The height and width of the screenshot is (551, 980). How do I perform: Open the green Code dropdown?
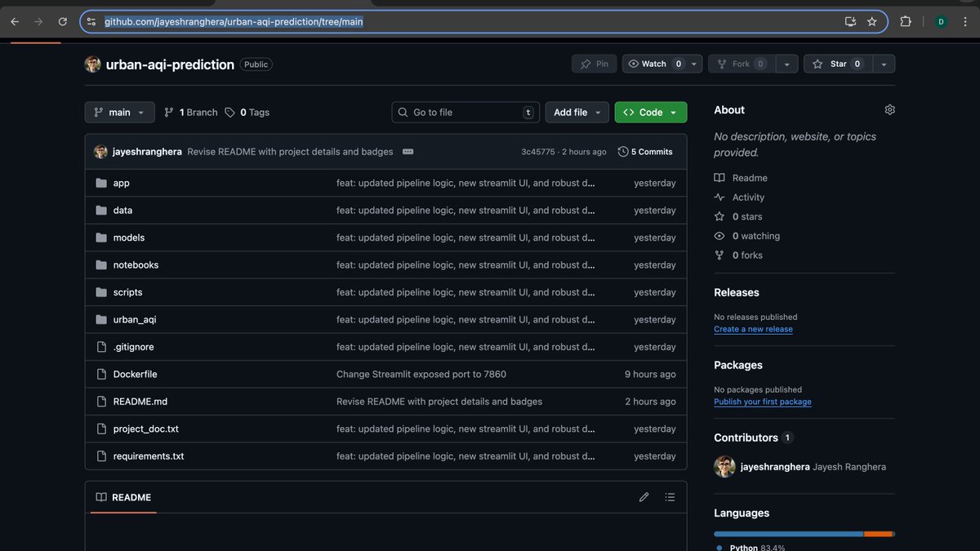(651, 113)
